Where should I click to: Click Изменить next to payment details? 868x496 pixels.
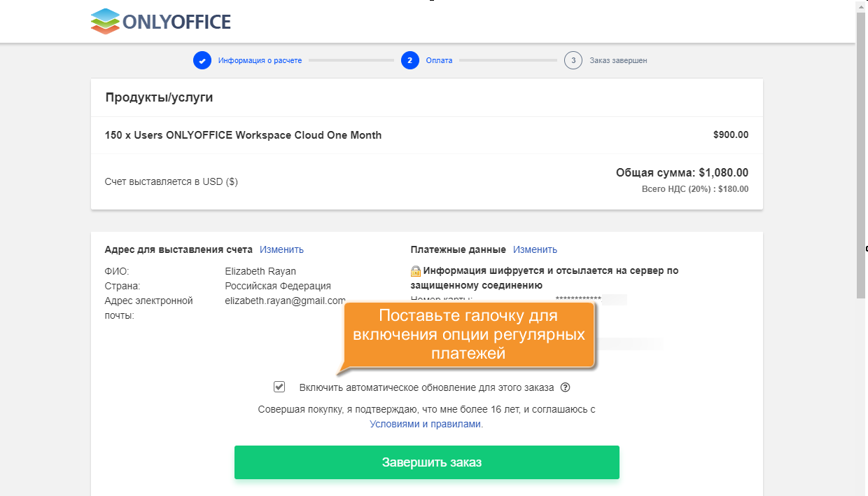[535, 249]
